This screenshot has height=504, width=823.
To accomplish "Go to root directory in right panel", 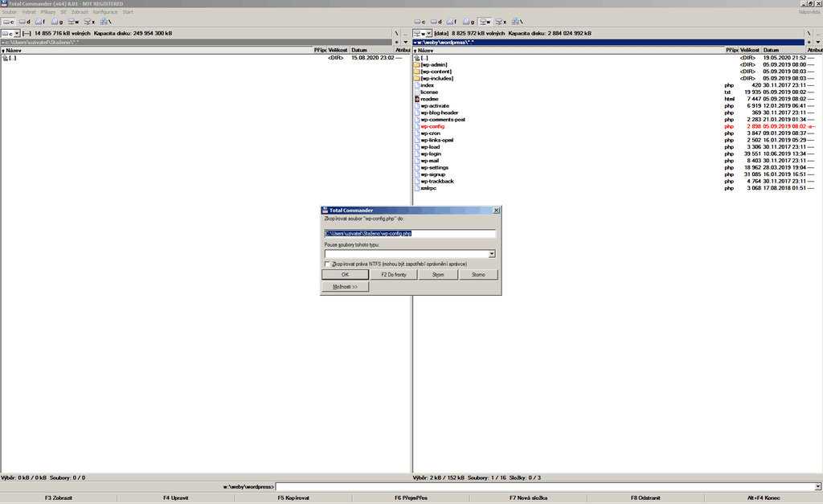I will point(809,33).
